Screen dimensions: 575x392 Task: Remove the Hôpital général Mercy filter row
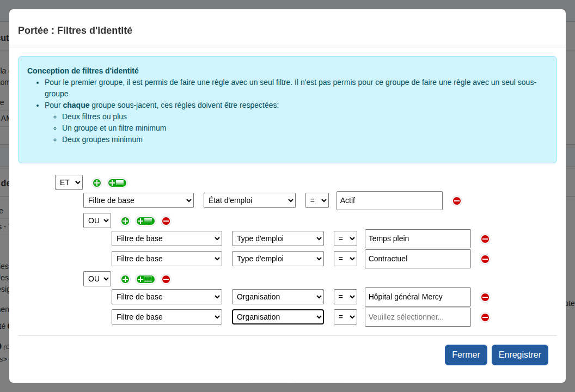[x=485, y=297]
